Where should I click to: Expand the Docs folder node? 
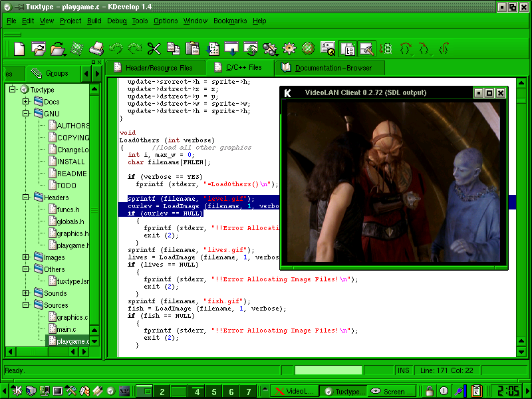click(25, 102)
